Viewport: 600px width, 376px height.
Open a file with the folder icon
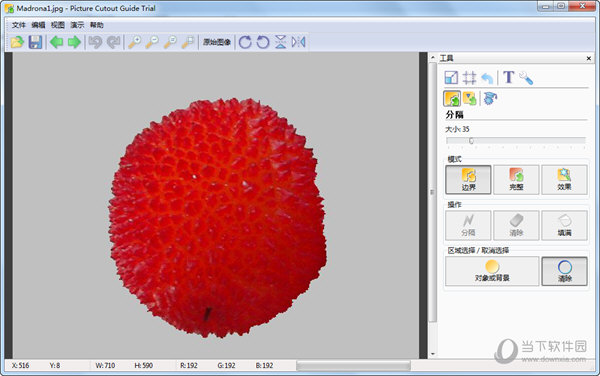tap(17, 42)
